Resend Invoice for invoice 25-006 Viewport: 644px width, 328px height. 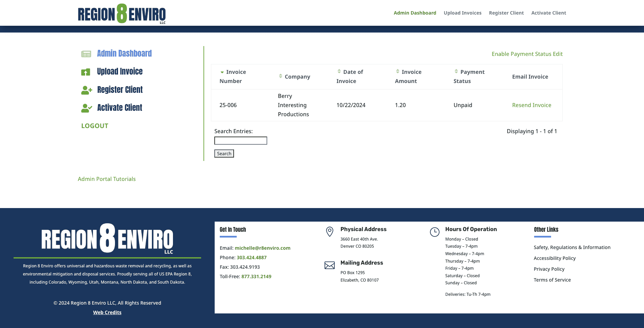pyautogui.click(x=531, y=105)
